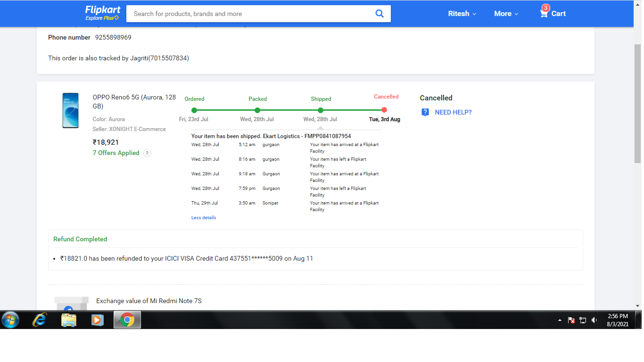Click the NEED HELP? link
Screen dimensions: 644x362
coord(453,112)
